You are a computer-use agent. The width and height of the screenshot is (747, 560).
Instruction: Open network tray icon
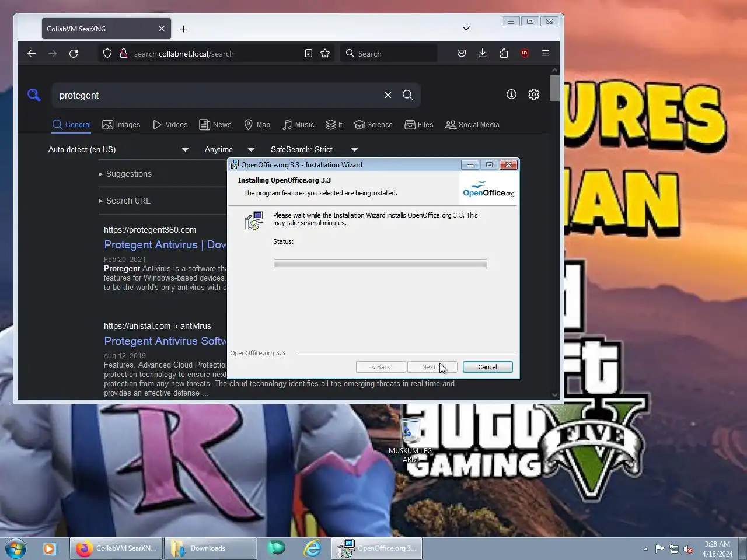click(x=674, y=549)
